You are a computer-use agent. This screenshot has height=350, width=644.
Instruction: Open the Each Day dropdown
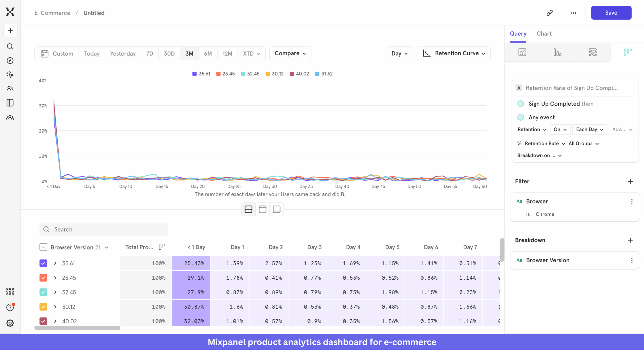pos(589,129)
